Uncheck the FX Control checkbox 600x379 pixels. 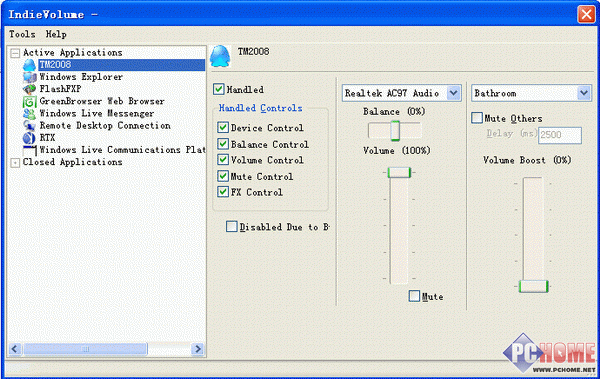click(223, 192)
